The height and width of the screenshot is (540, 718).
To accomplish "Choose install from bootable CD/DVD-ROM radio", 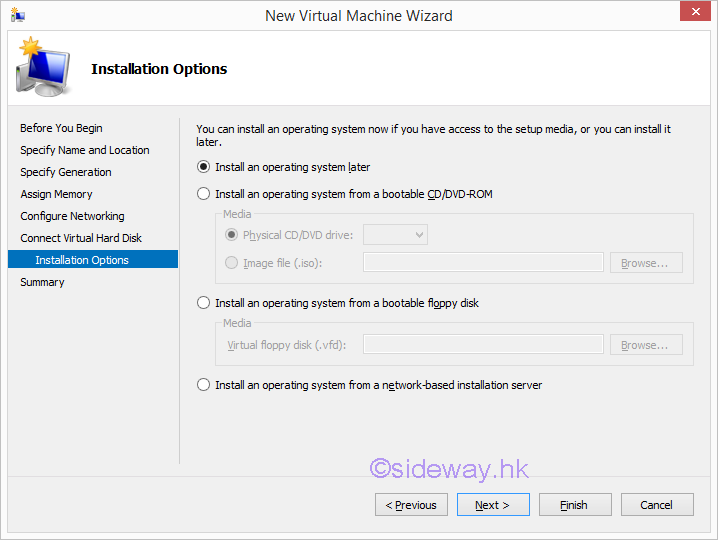I will click(x=204, y=194).
